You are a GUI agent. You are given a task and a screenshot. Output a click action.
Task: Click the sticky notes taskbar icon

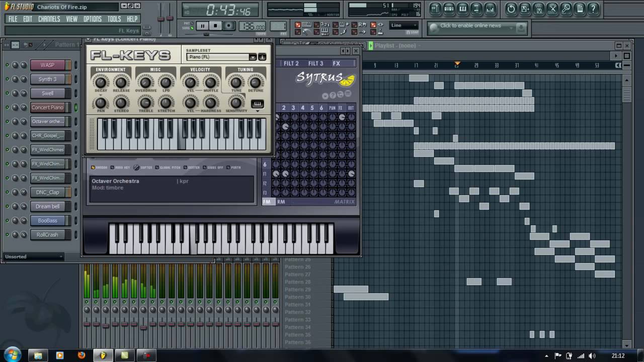(x=124, y=355)
